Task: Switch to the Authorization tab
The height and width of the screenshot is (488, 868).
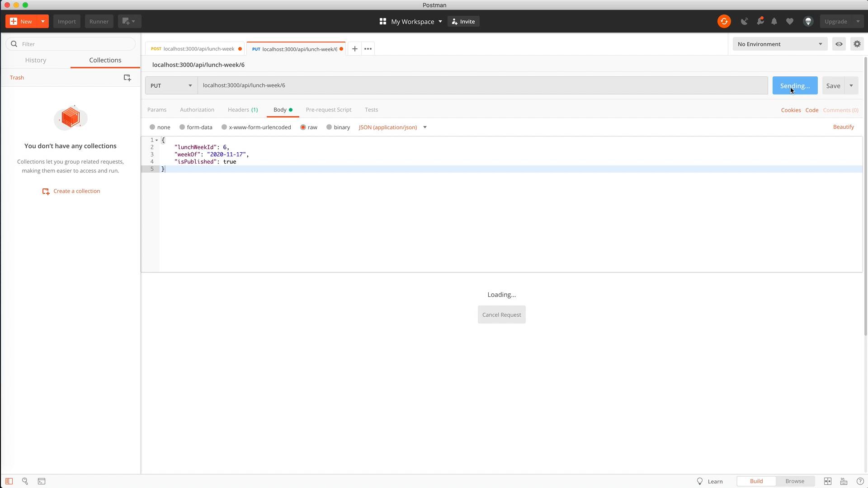Action: point(197,110)
